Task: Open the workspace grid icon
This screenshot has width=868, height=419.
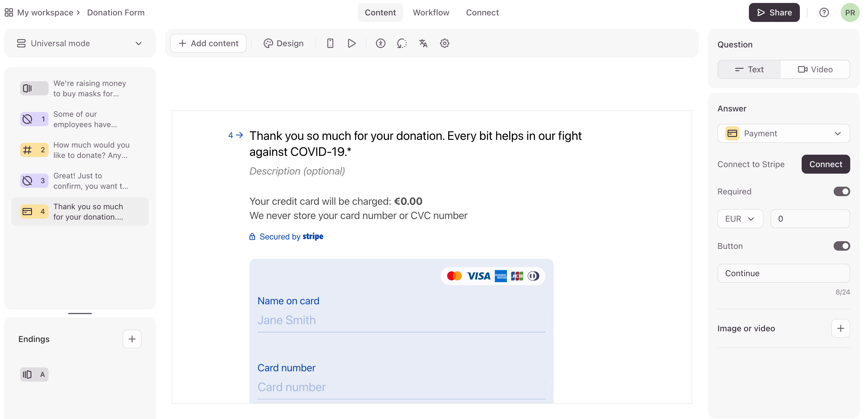Action: pyautogui.click(x=9, y=12)
